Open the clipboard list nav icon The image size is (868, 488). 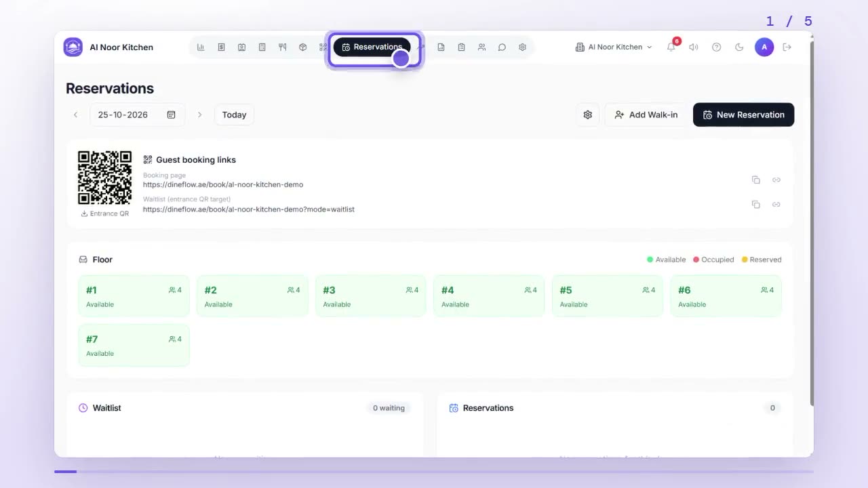461,47
